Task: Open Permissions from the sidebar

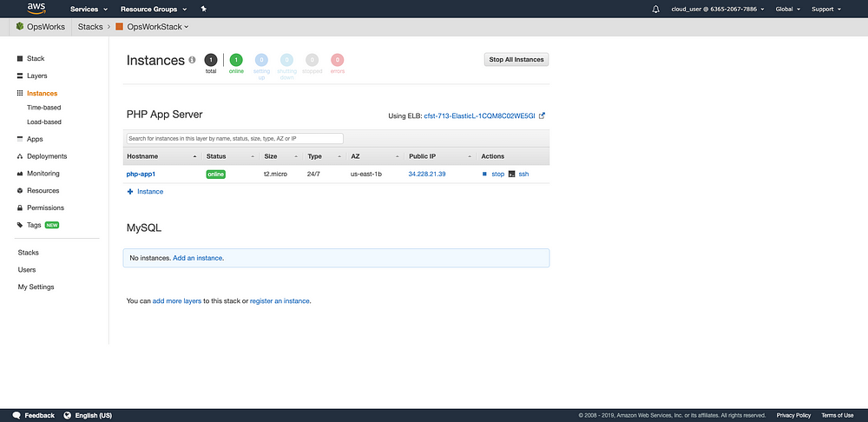Action: point(45,208)
